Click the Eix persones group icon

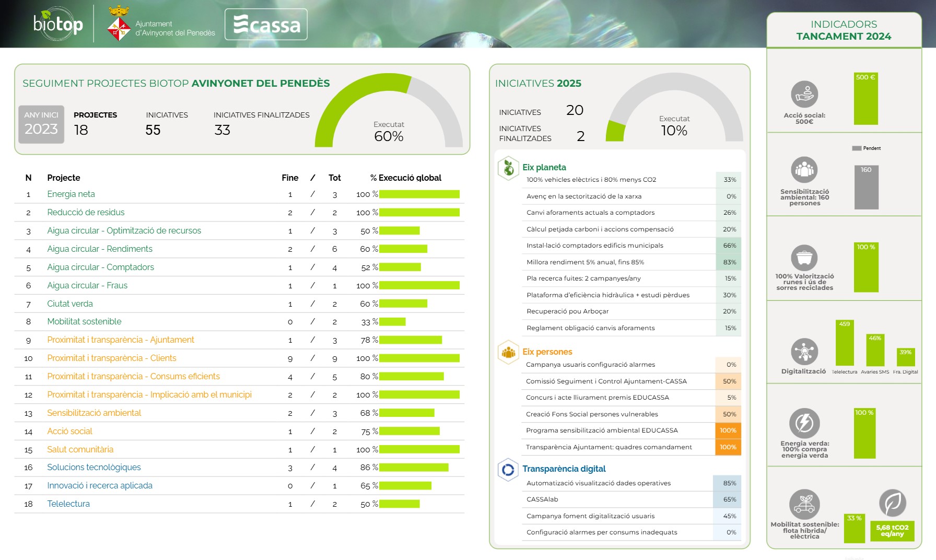pyautogui.click(x=508, y=353)
